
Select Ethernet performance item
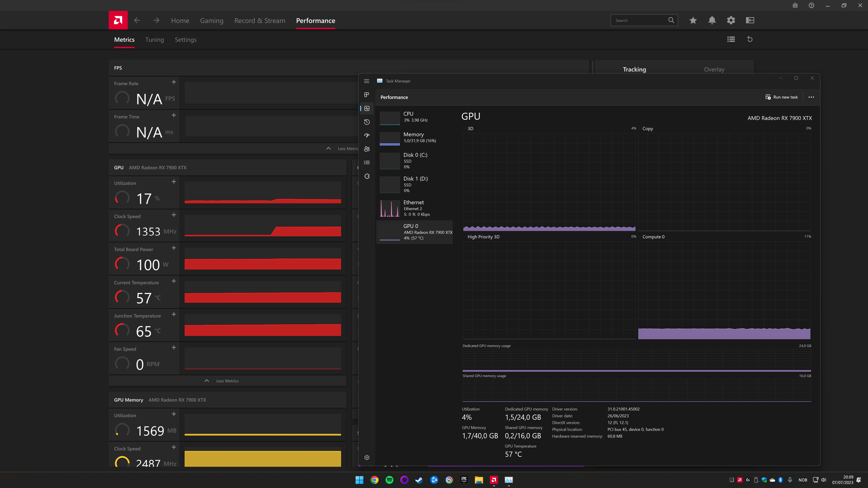coord(415,208)
